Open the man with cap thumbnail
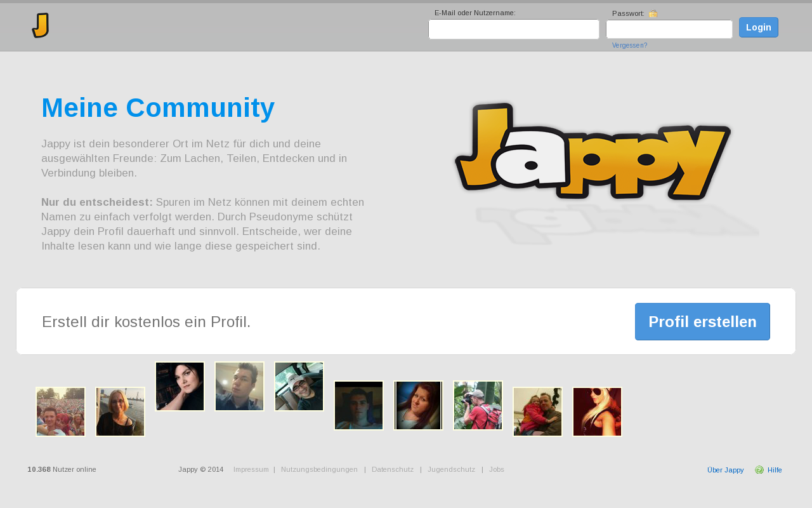Screen dimensions: 812x508 coord(299,387)
